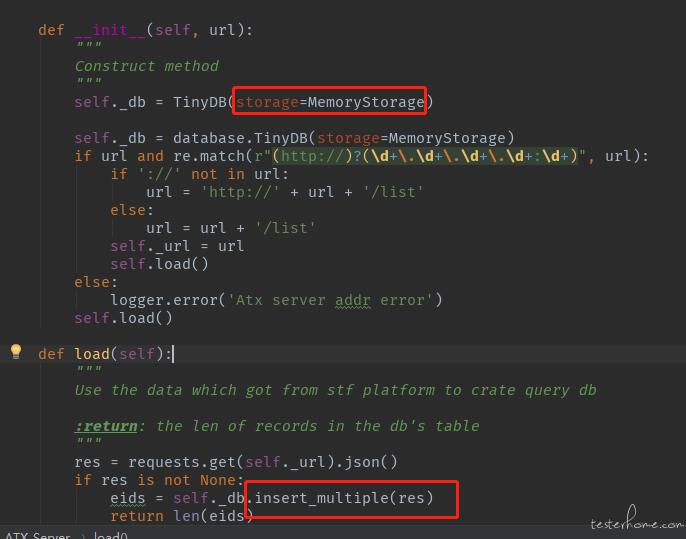Viewport: 686px width, 539px height.
Task: Click the underlined 'eids' variable assignment
Action: pos(127,498)
